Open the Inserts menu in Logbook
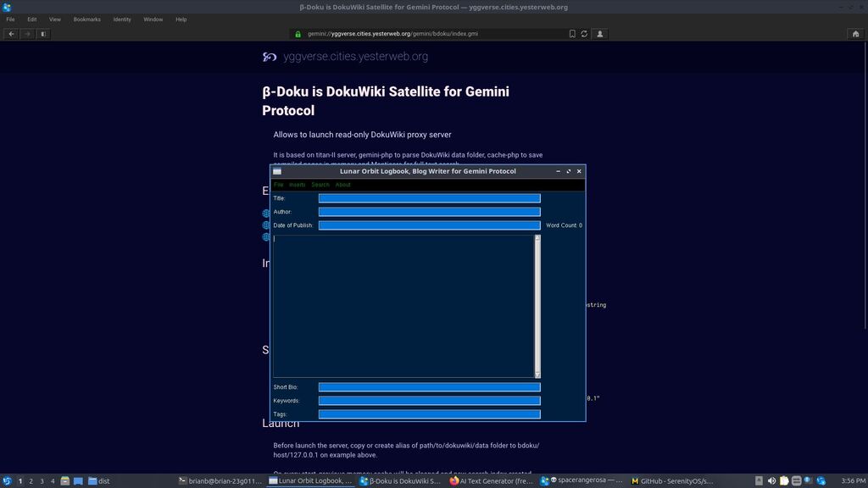 [298, 185]
